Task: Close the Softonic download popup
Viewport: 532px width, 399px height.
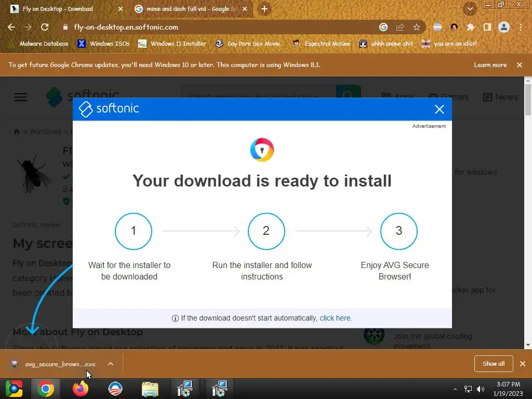Action: tap(440, 109)
